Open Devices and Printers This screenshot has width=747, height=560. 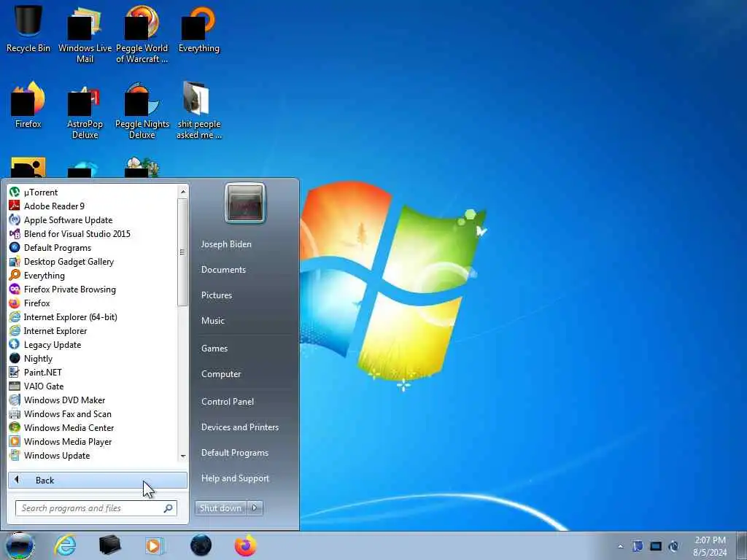pos(239,427)
